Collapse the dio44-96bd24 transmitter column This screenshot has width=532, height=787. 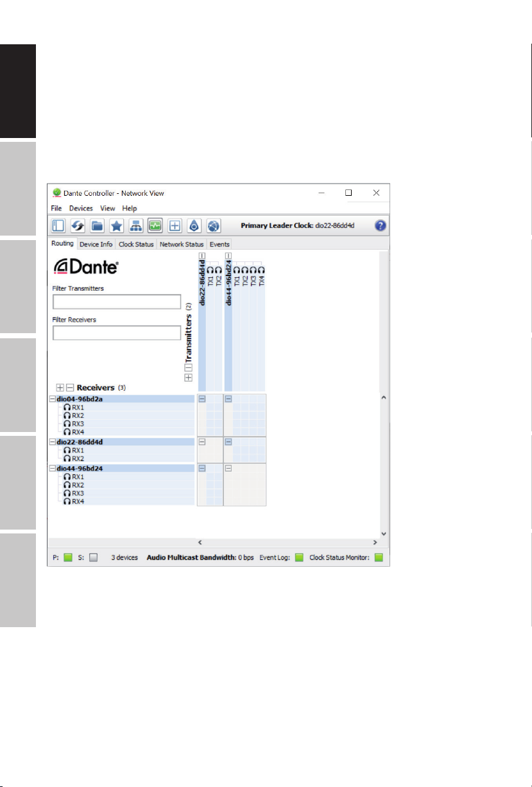228,255
